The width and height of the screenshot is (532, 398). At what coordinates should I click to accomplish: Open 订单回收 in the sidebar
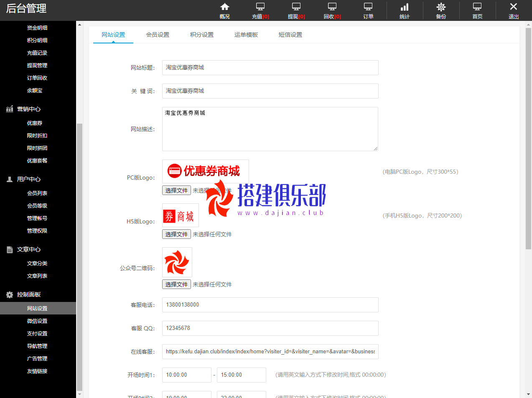pyautogui.click(x=37, y=78)
